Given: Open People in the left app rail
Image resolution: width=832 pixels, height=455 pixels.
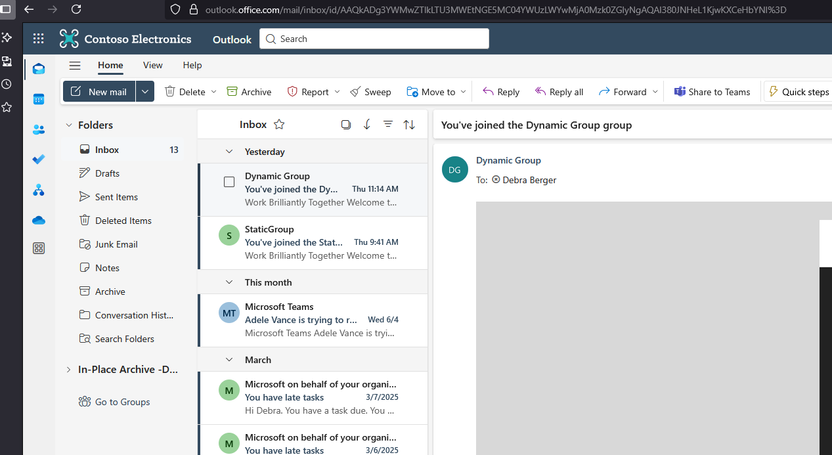Looking at the screenshot, I should point(39,129).
